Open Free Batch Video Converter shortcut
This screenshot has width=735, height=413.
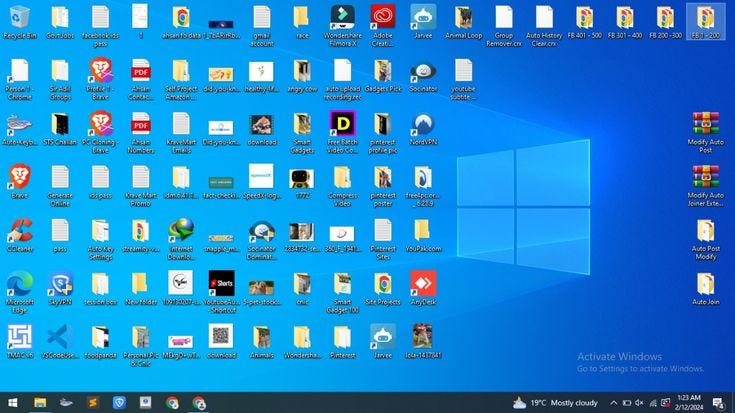[x=343, y=133]
